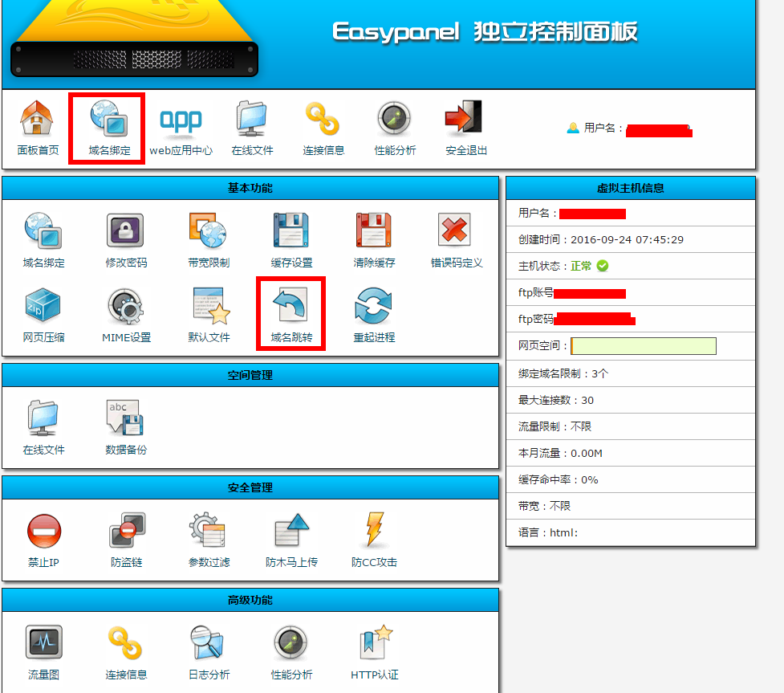This screenshot has width=784, height=693.
Task: Click the user avatar beside 用户名
Action: [x=573, y=128]
